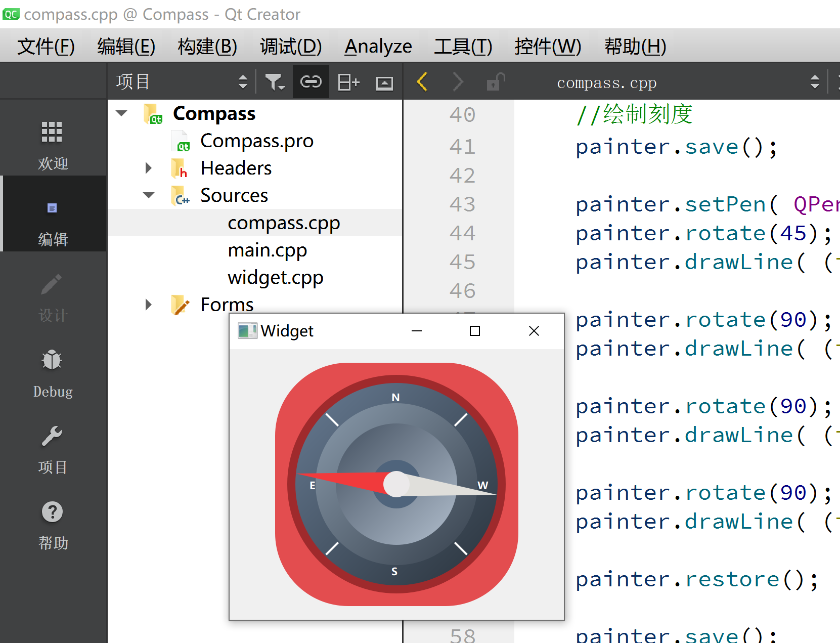Select main.cpp in the project tree
This screenshot has width=840, height=643.
[x=268, y=250]
